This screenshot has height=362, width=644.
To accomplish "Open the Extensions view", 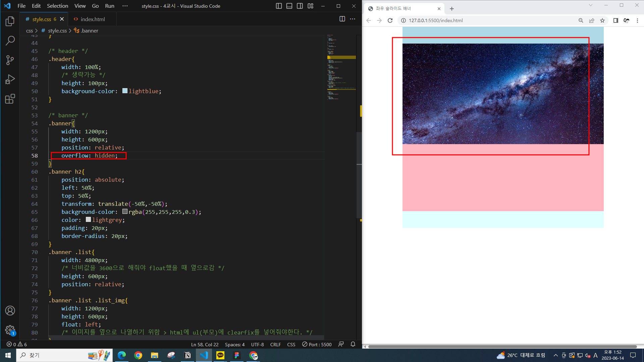I will [x=10, y=99].
